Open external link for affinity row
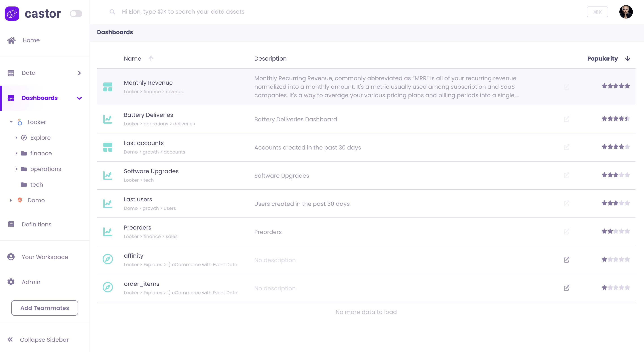The image size is (644, 352). [x=566, y=260]
